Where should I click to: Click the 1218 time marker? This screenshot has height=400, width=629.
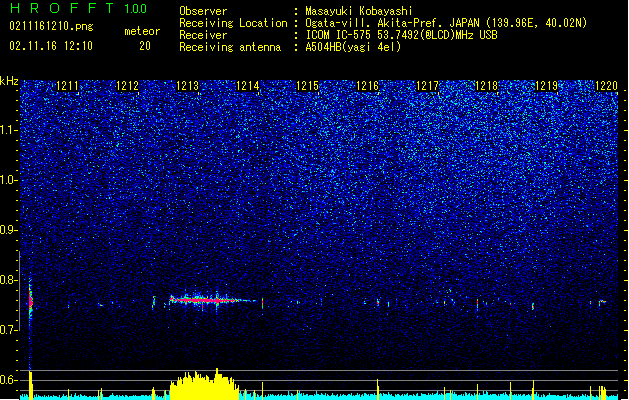click(486, 86)
